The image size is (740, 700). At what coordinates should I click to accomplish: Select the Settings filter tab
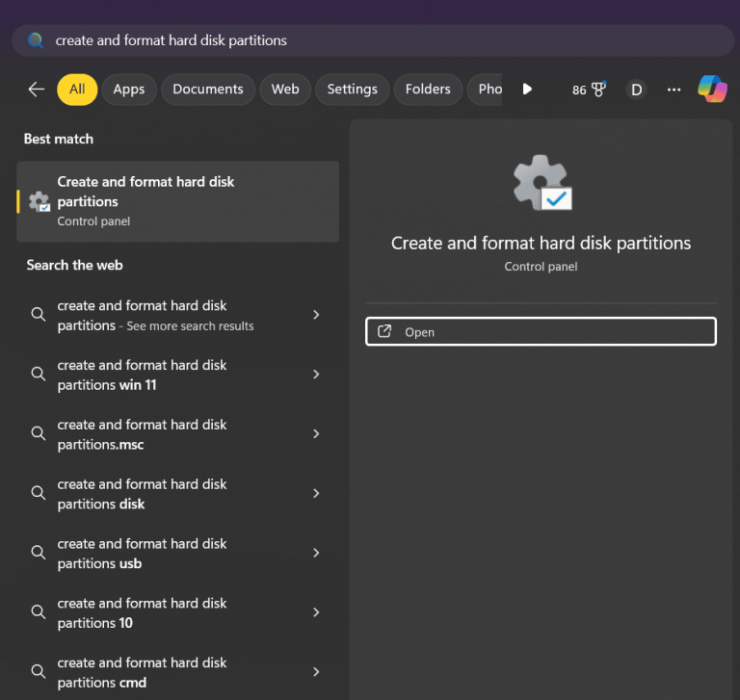[x=352, y=90]
